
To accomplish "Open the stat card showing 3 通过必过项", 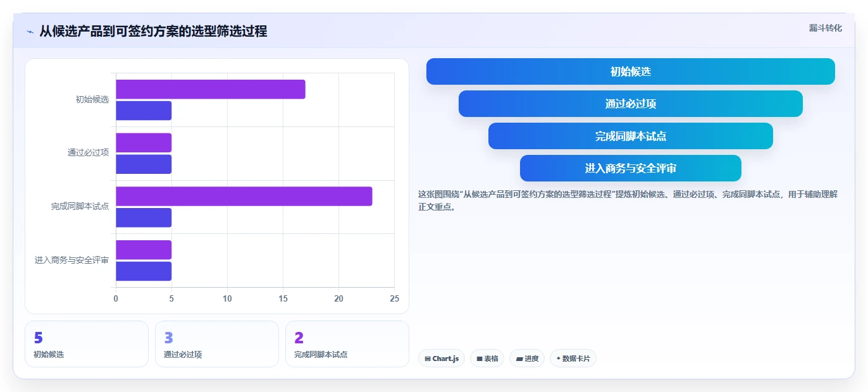I will (x=217, y=344).
